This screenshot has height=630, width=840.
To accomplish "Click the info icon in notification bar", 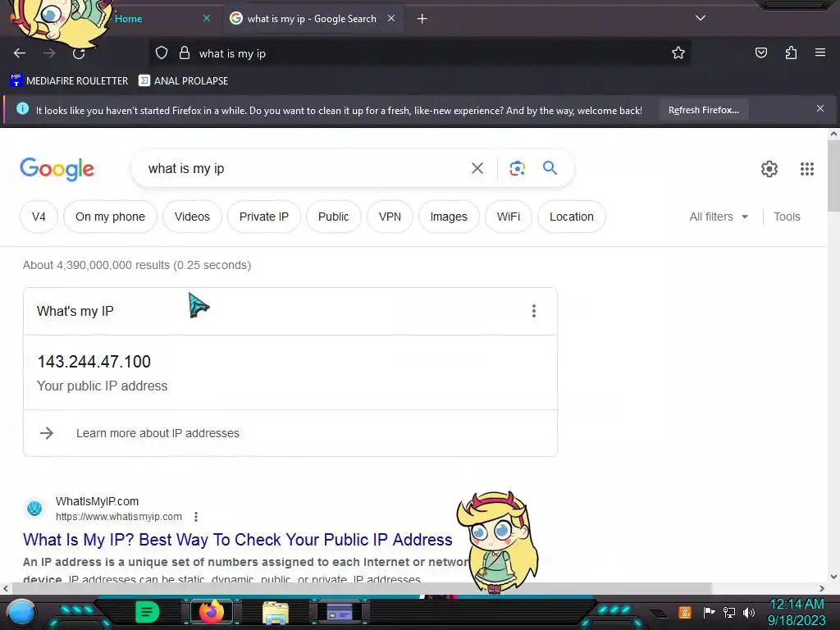I will [22, 109].
